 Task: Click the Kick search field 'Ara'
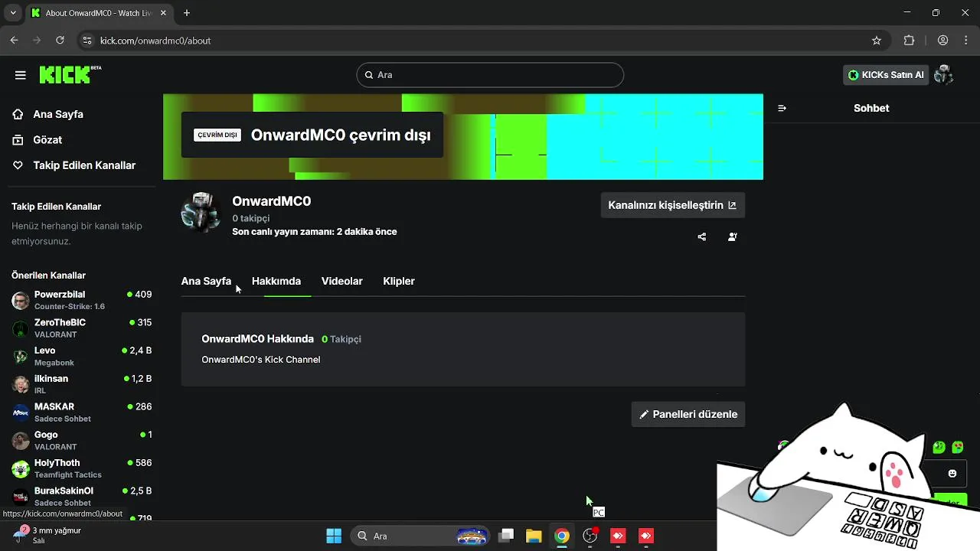pyautogui.click(x=490, y=75)
